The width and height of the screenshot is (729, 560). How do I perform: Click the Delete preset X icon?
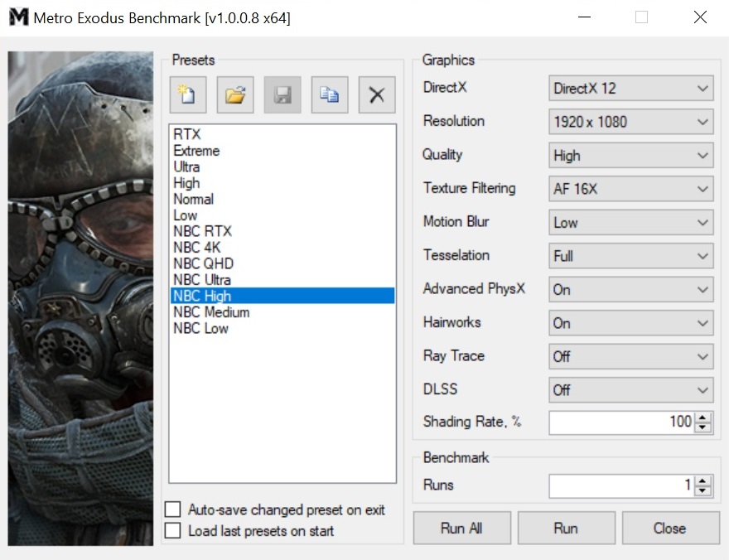pos(377,94)
